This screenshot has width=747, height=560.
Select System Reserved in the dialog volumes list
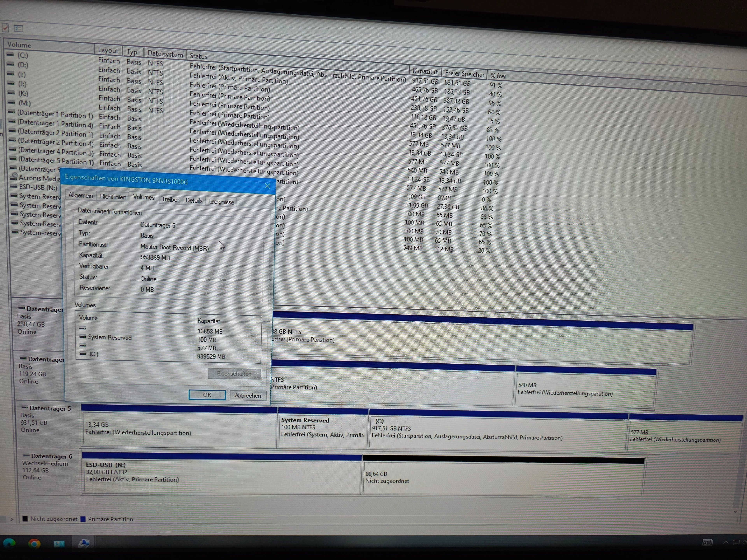click(109, 337)
